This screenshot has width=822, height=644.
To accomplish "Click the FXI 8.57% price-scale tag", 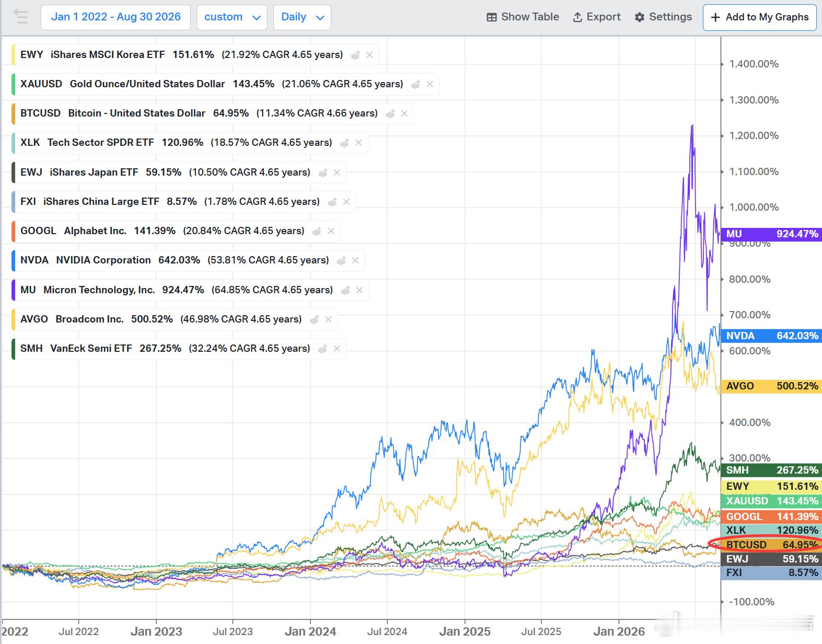I will [771, 572].
